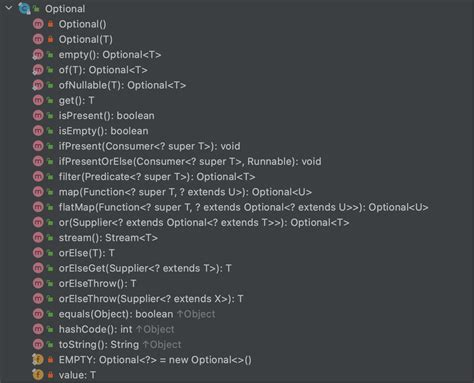474x383 pixels.
Task: Select ofNullable(T) method entry
Action: coord(122,85)
